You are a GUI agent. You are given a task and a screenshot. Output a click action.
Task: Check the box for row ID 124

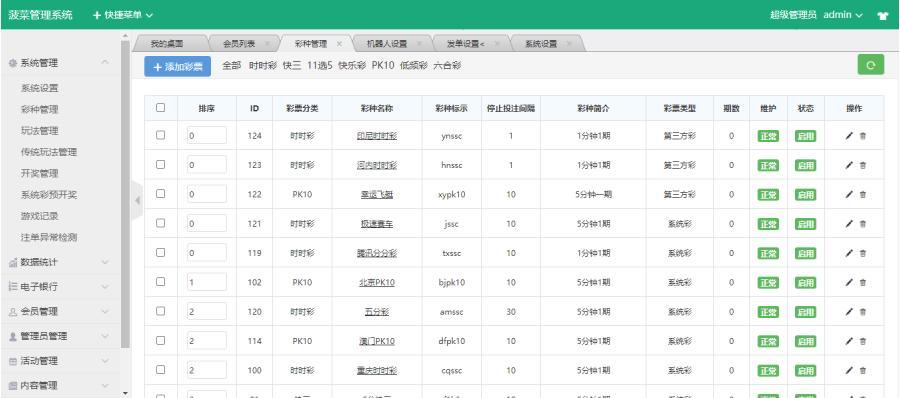pos(161,135)
